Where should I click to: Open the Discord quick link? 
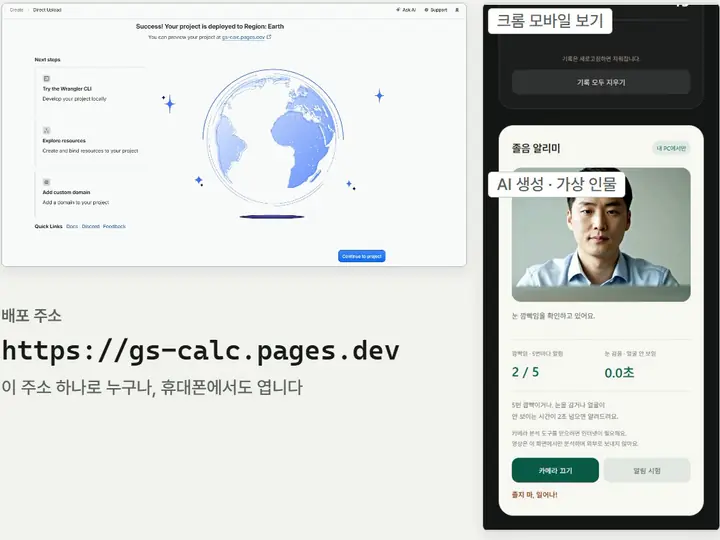[90, 226]
